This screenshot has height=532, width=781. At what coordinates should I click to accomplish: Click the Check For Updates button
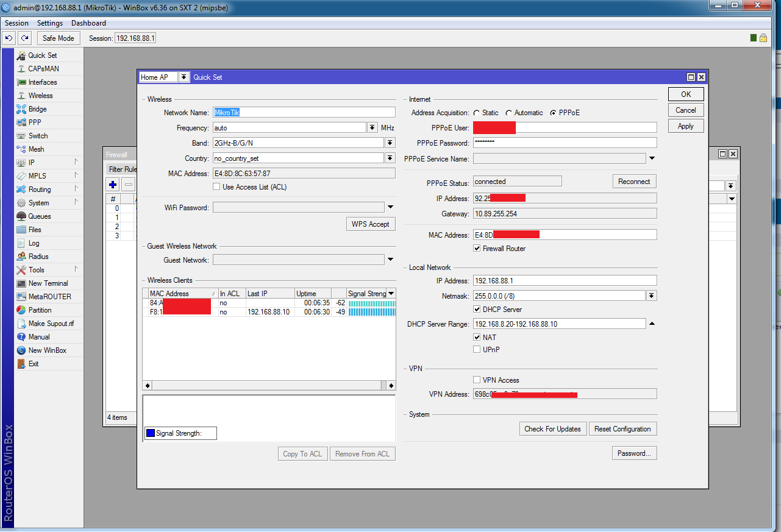[x=552, y=429]
